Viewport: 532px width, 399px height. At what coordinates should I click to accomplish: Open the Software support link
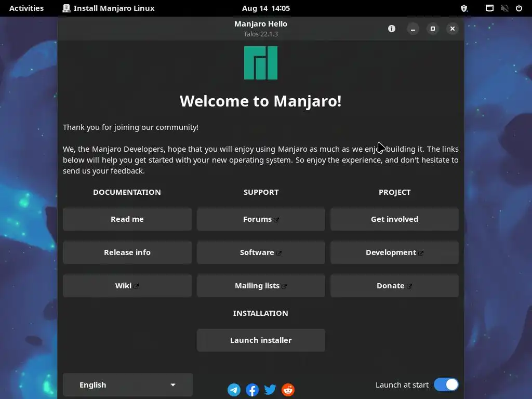coord(261,252)
